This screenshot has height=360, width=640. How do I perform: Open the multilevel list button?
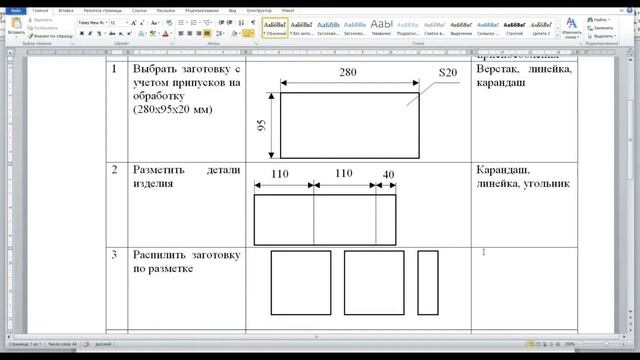[207, 23]
